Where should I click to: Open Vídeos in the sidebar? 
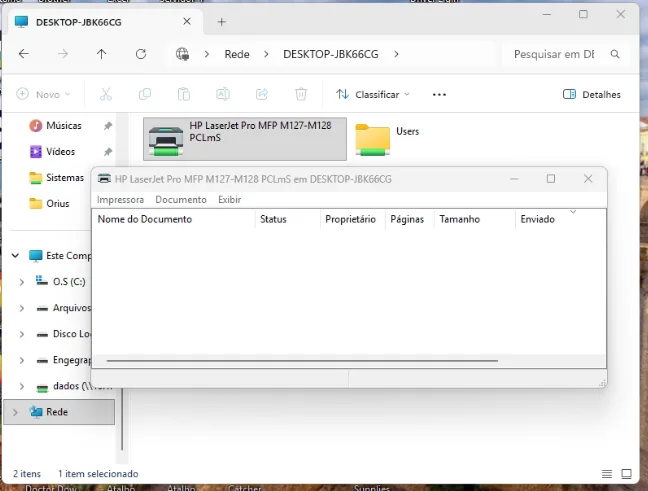pos(52,152)
